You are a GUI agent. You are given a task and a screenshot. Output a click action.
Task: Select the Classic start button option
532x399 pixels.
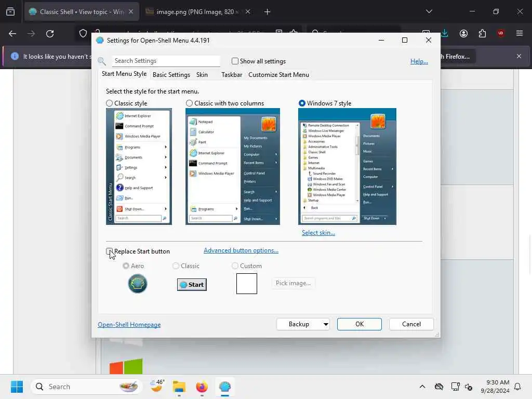pos(176,265)
